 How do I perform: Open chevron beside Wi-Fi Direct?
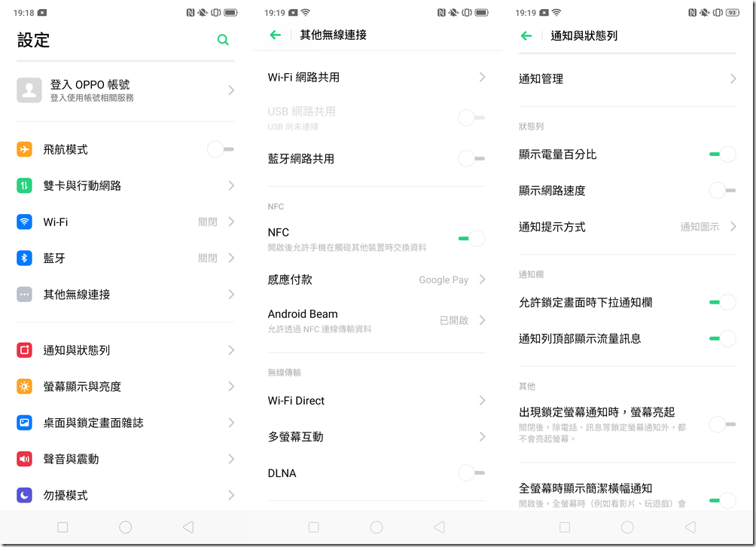pyautogui.click(x=482, y=400)
